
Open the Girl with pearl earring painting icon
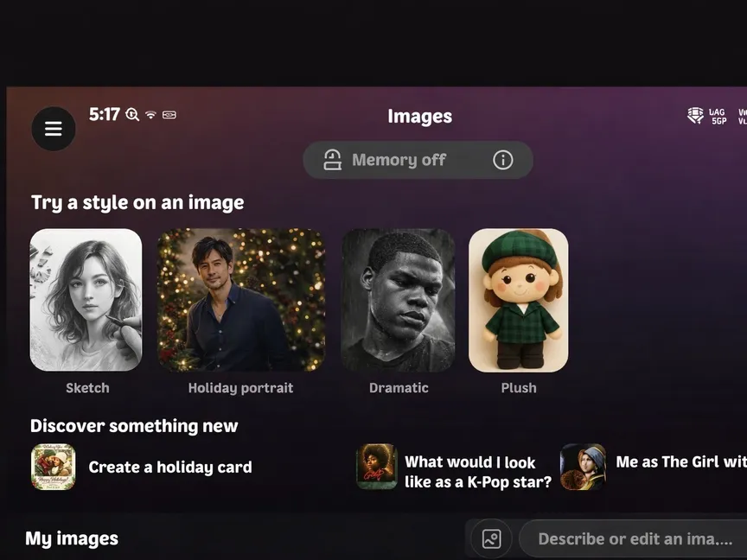coord(583,468)
